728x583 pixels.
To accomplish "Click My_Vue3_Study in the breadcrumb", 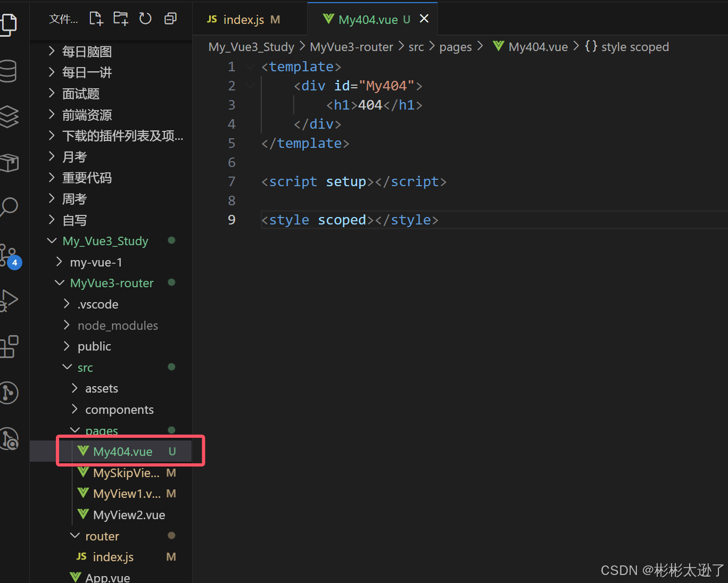I will (251, 47).
